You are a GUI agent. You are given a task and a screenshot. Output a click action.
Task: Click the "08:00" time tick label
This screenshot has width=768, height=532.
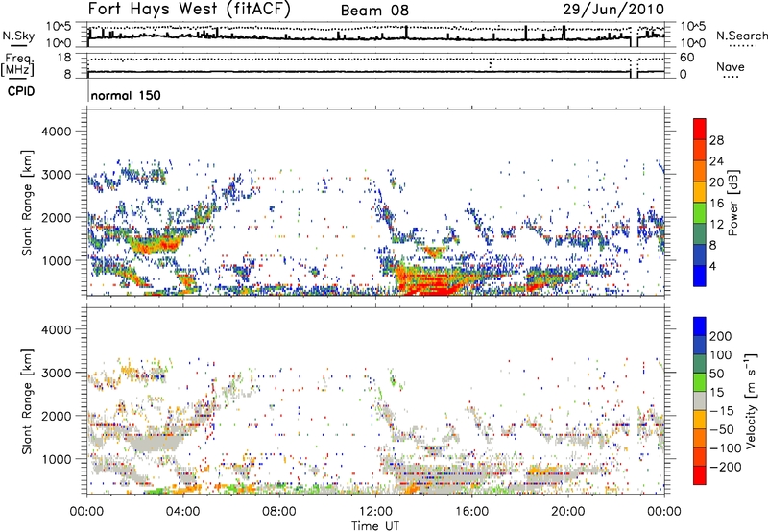279,512
